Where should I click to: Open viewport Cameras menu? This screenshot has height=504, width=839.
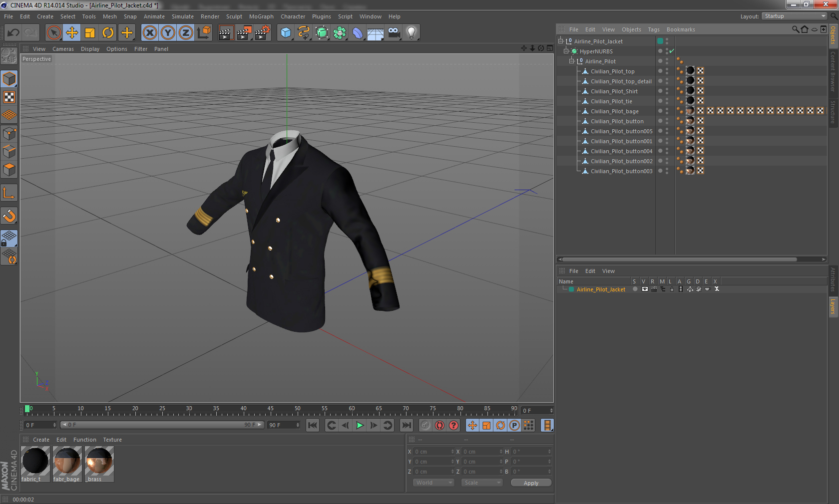[x=63, y=49]
